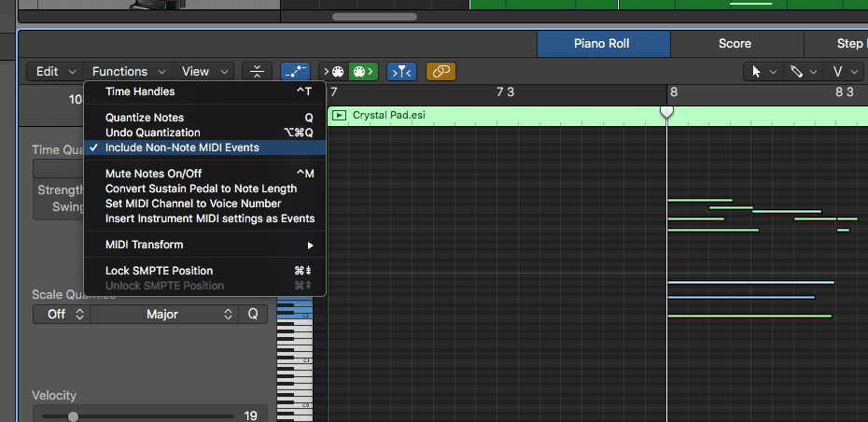Viewport: 868px width, 422px height.
Task: Toggle the green MIDI Out button
Action: point(363,71)
